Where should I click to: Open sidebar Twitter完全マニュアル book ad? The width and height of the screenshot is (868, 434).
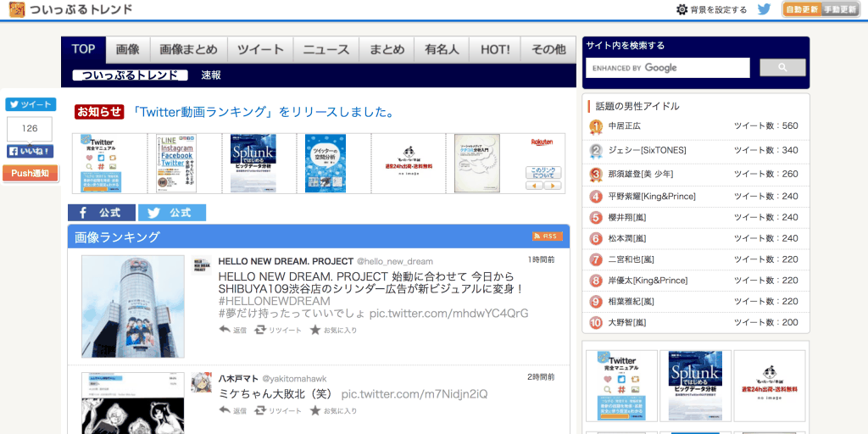(x=622, y=386)
